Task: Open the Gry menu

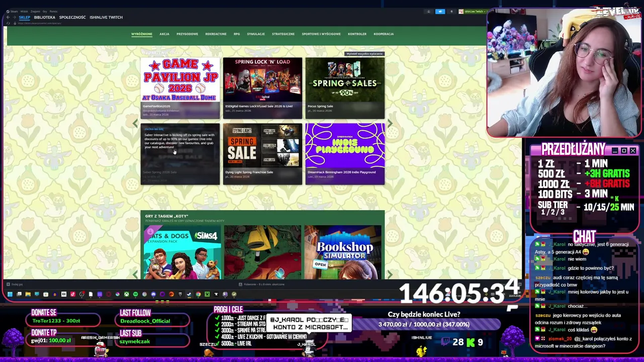Action: 45,12
